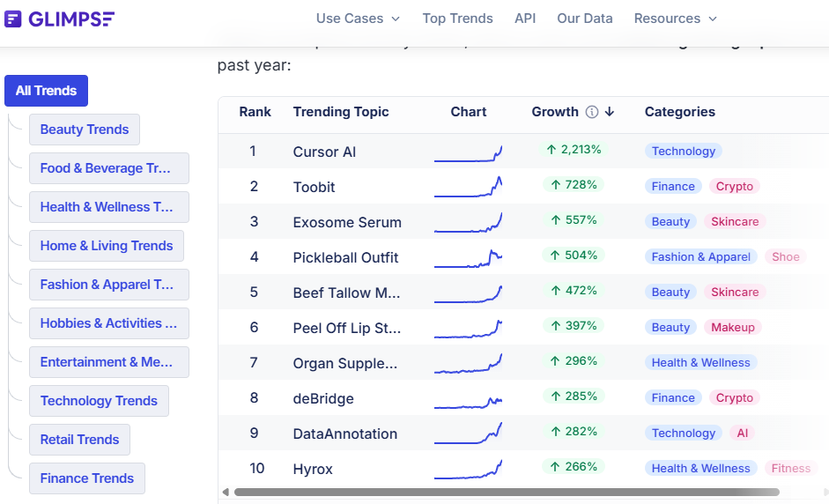829x504 pixels.
Task: Click the 285% growth value
Action: point(574,397)
